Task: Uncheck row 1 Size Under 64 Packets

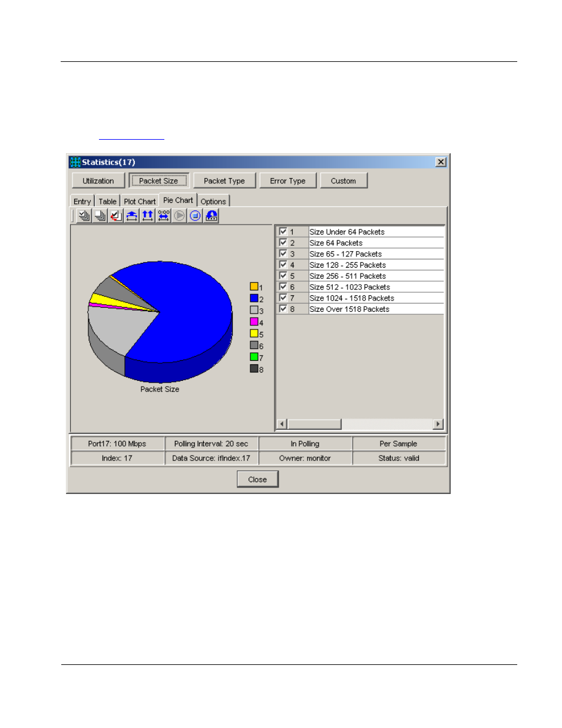Action: click(283, 232)
